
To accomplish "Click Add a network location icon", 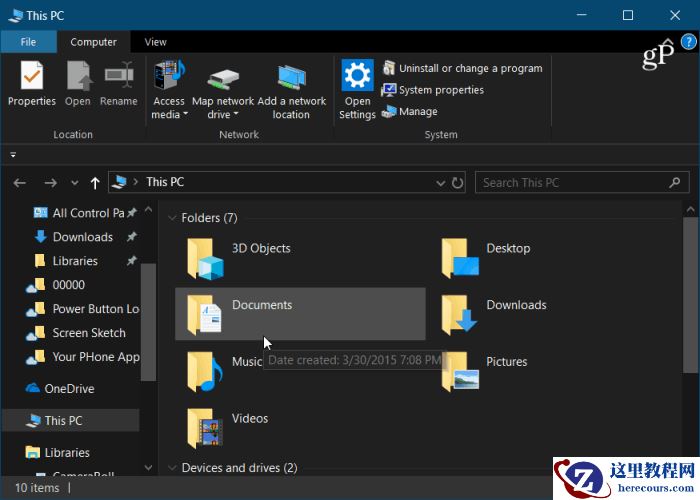I will click(x=292, y=77).
